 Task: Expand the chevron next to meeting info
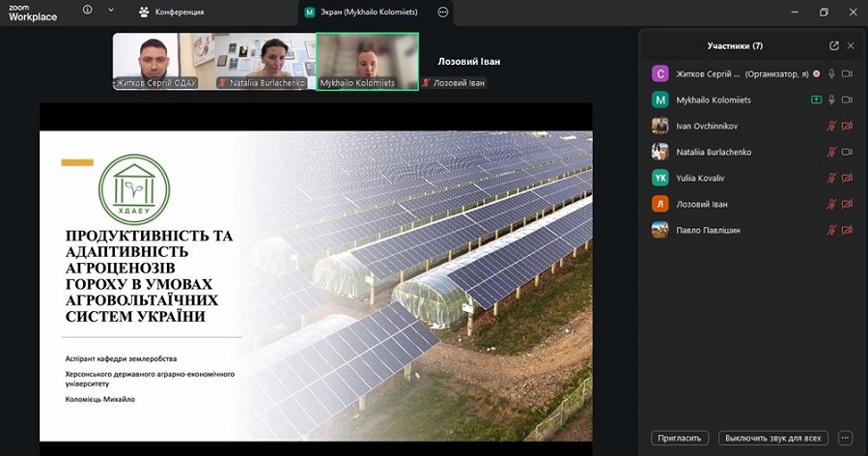click(111, 11)
